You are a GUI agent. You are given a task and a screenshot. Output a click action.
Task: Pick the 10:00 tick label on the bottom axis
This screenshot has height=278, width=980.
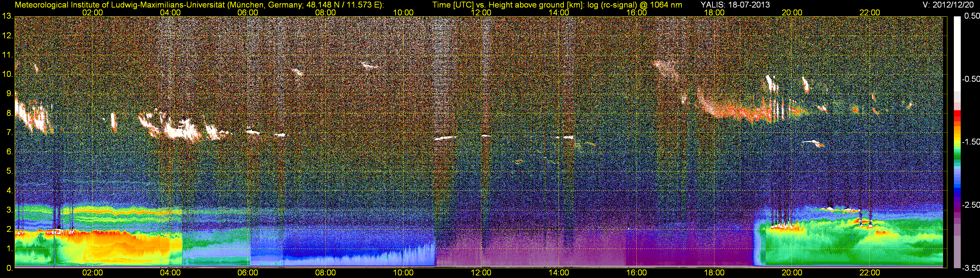point(403,273)
